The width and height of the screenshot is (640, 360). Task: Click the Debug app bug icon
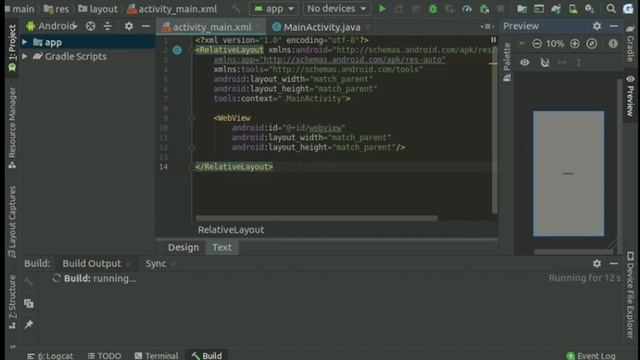pyautogui.click(x=433, y=9)
